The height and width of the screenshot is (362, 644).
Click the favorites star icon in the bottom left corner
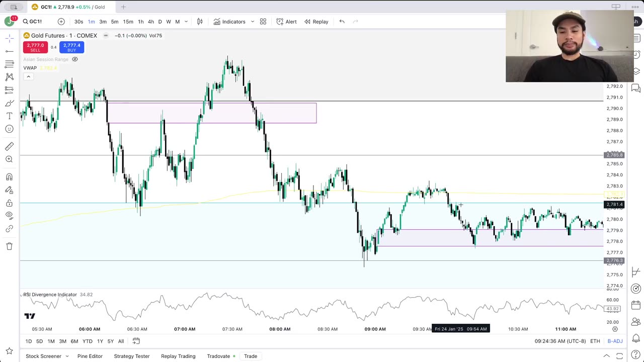coord(10,351)
